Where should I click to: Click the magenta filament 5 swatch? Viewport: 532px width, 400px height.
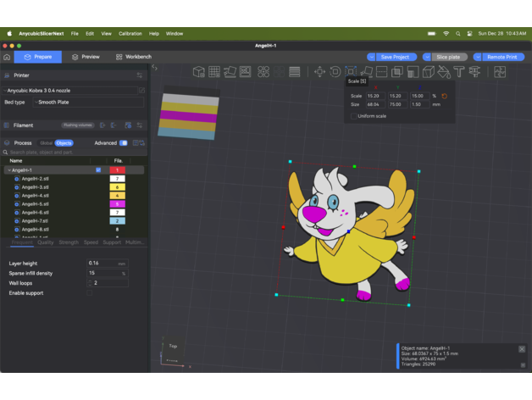[118, 204]
